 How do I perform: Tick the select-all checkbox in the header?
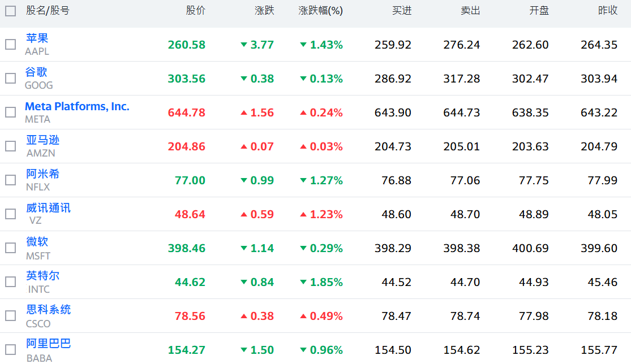click(x=10, y=11)
